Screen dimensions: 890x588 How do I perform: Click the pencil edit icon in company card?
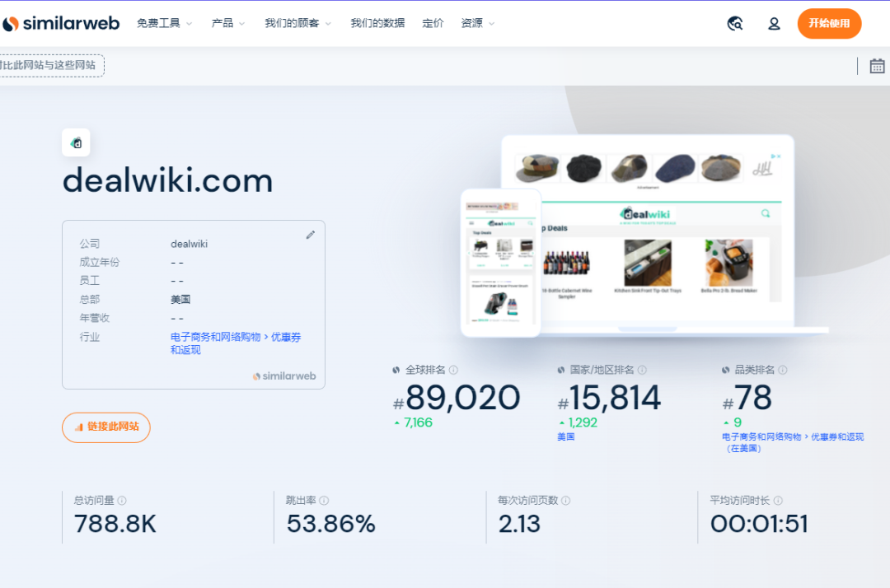[x=311, y=235]
